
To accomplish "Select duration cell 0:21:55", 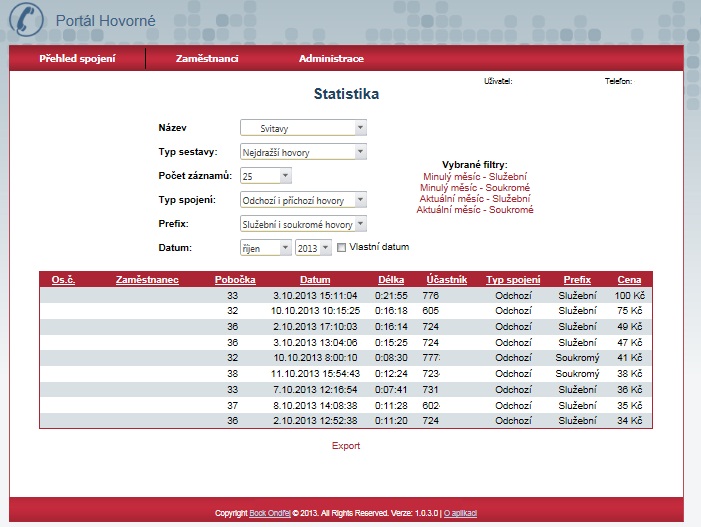I will (x=391, y=295).
